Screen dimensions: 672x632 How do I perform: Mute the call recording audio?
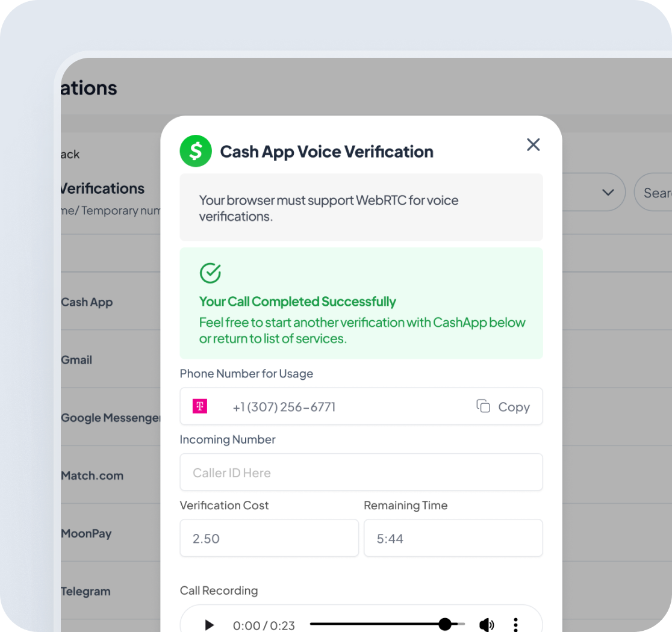pyautogui.click(x=487, y=625)
